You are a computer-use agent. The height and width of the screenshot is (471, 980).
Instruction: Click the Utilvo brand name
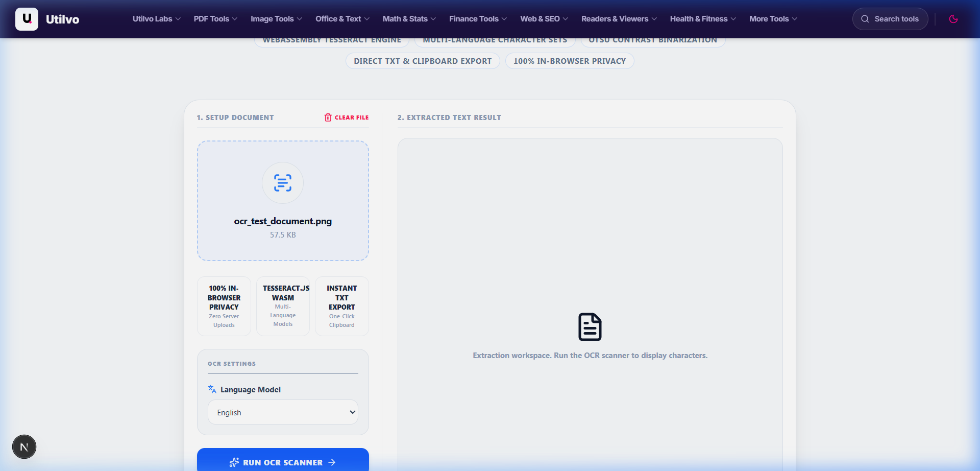62,19
